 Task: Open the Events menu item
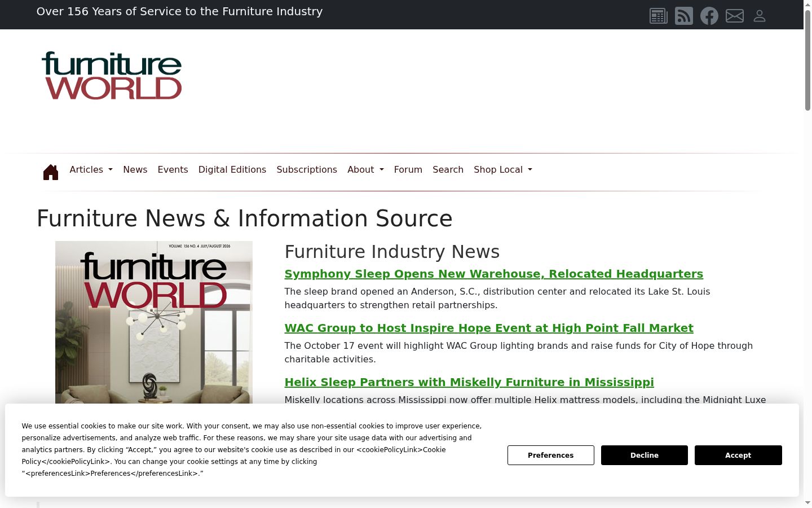173,169
